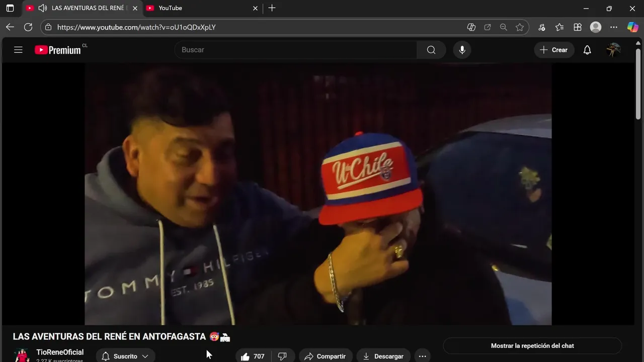This screenshot has width=644, height=362.
Task: Open more actions ellipsis below video
Action: (x=423, y=356)
